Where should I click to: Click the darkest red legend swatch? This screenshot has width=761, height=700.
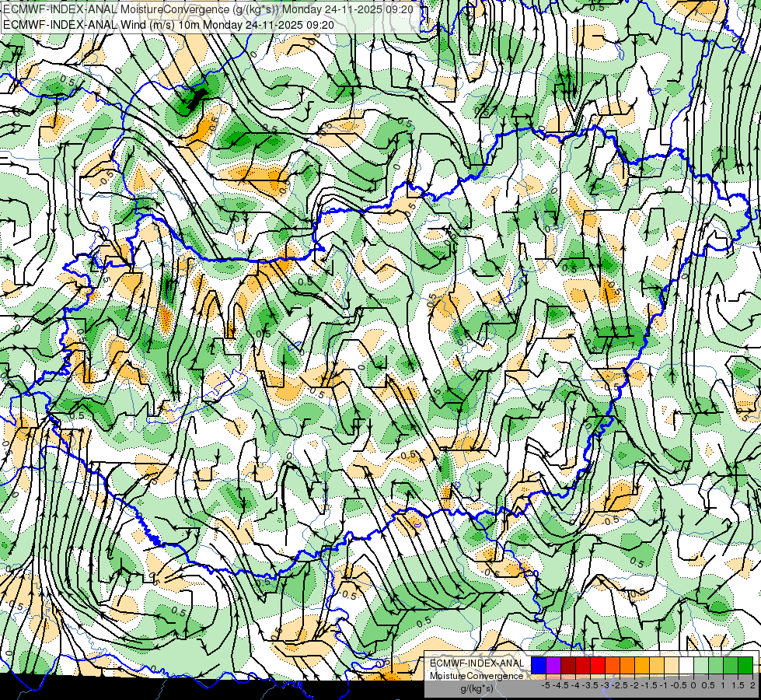(x=568, y=665)
